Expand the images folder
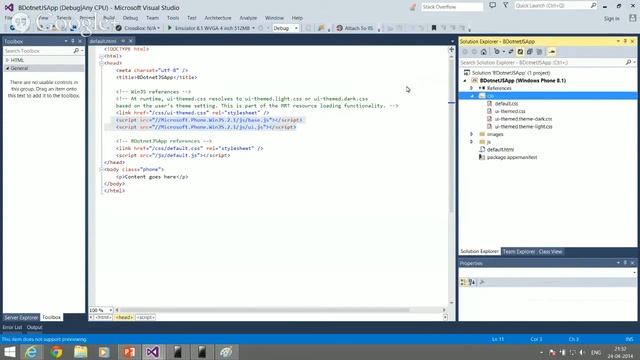 click(471, 134)
